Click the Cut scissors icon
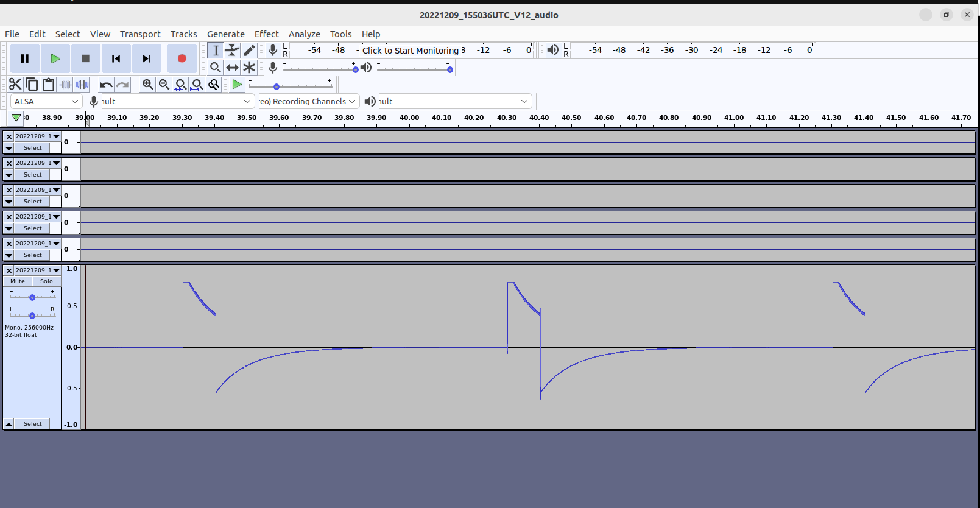 click(15, 85)
